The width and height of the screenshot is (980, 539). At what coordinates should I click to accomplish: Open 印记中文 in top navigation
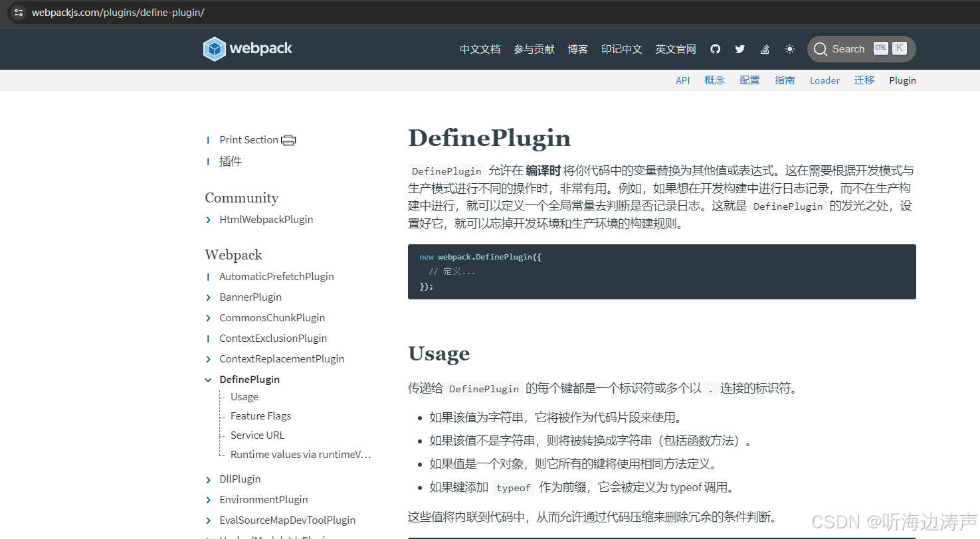622,49
